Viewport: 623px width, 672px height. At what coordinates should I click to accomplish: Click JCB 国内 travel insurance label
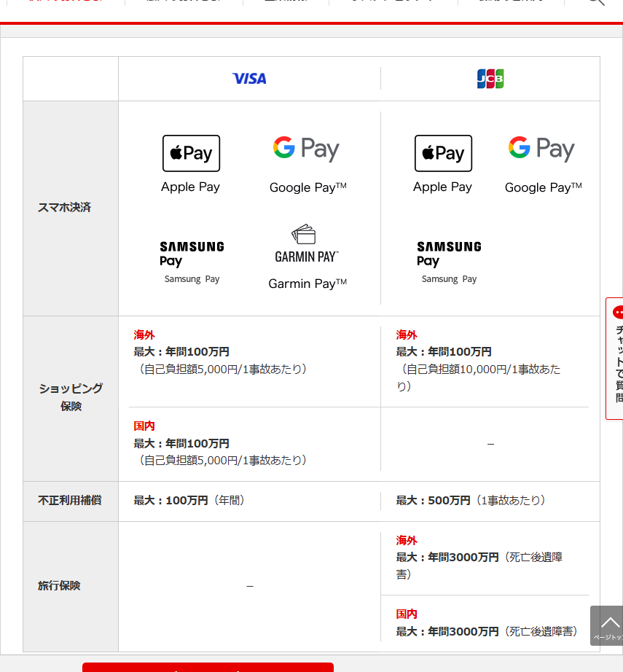point(406,614)
